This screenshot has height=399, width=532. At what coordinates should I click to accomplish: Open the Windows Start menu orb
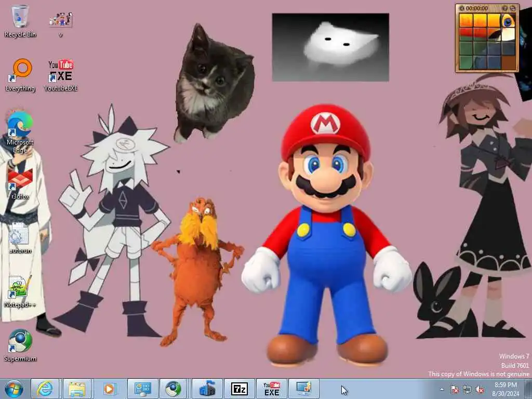14,389
